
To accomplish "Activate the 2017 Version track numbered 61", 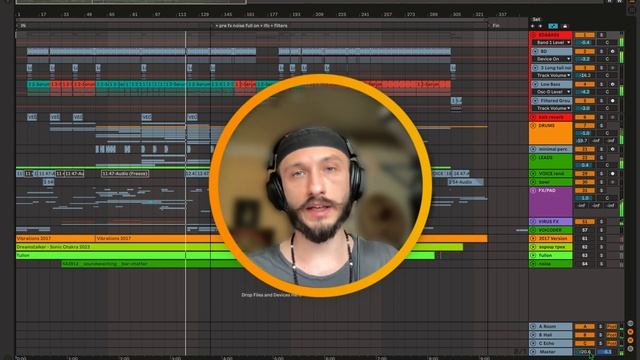I will (x=584, y=238).
